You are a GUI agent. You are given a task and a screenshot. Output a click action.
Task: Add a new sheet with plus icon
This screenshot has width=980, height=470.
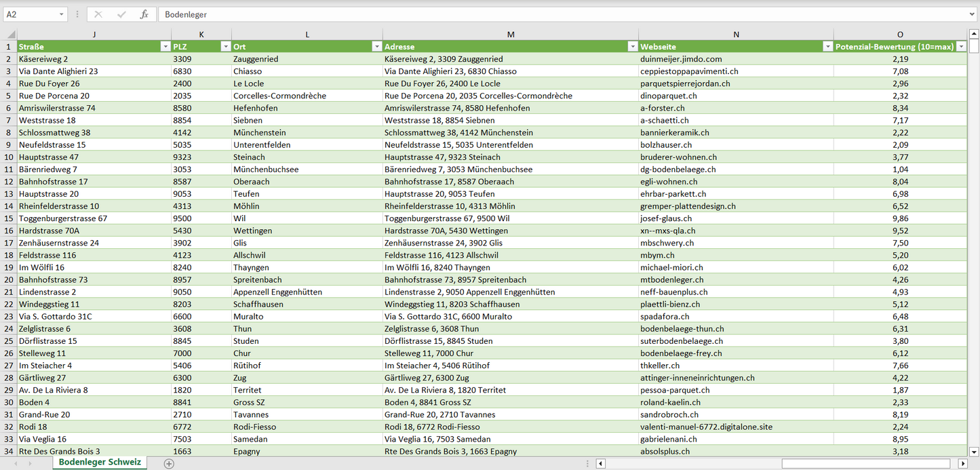point(169,464)
